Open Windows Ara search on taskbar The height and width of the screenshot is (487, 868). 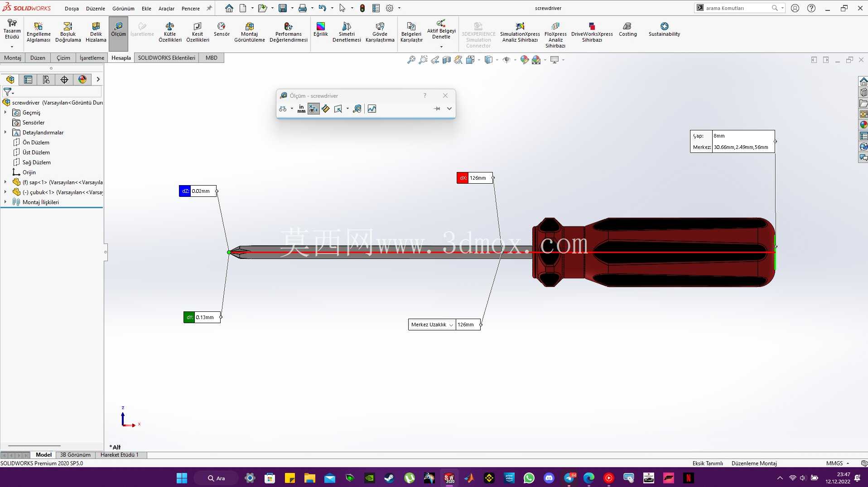[x=216, y=478]
